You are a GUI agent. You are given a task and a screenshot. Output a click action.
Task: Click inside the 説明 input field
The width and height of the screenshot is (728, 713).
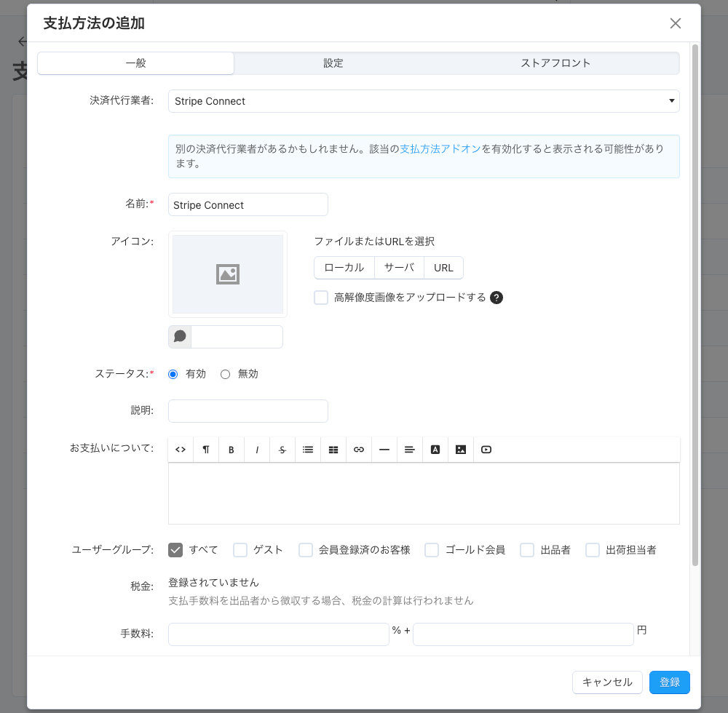tap(248, 410)
